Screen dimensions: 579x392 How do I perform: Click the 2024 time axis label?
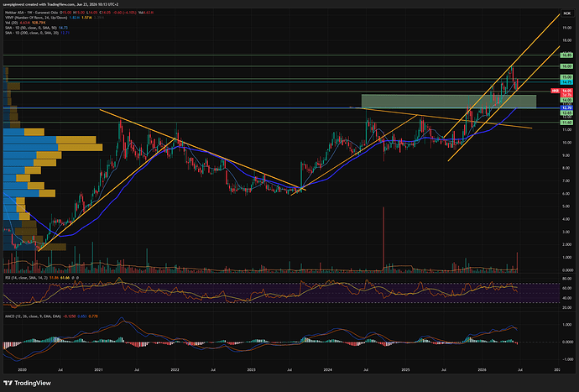click(327, 369)
